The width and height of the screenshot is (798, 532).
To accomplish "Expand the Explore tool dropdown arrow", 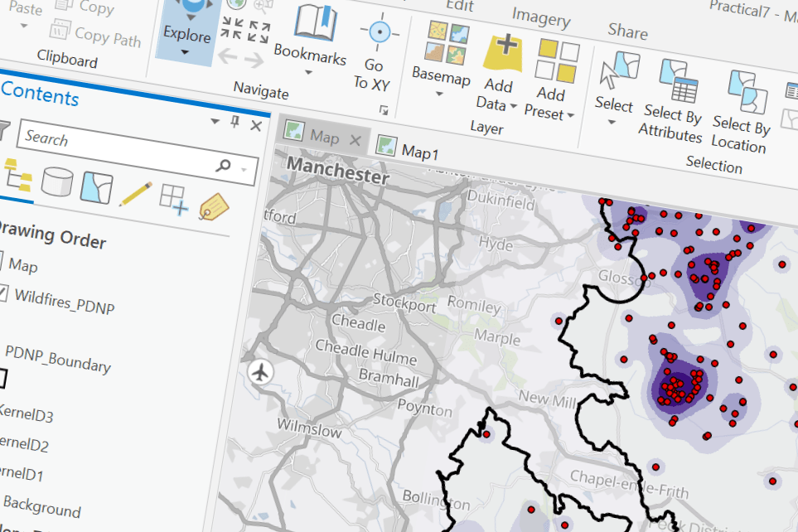I will tap(185, 52).
